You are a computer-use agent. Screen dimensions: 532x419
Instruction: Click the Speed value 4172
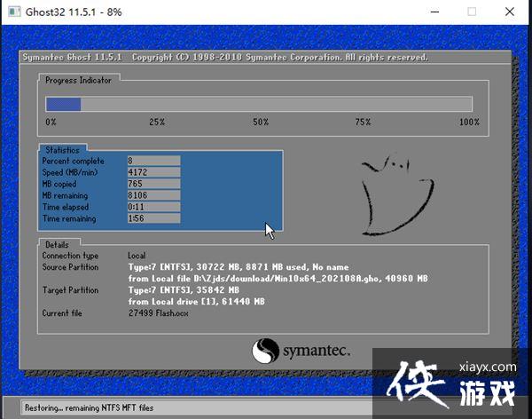[x=153, y=172]
